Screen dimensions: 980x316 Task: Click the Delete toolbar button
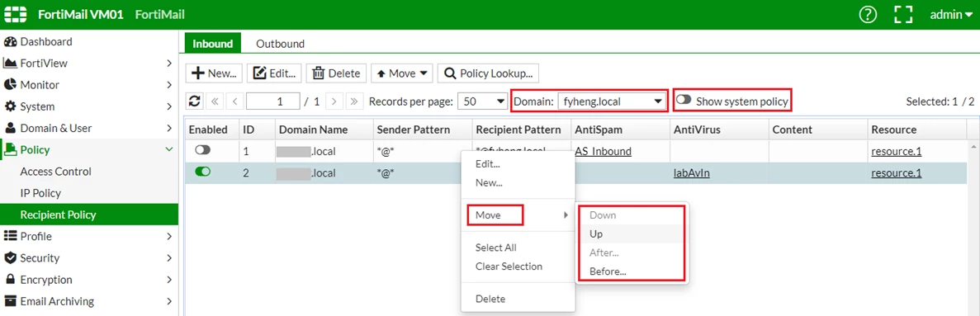tap(336, 73)
